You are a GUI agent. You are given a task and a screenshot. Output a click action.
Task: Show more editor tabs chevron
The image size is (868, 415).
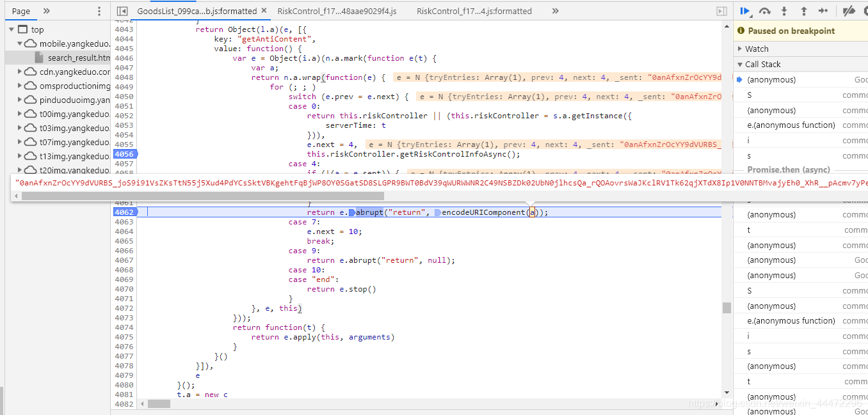click(x=555, y=11)
